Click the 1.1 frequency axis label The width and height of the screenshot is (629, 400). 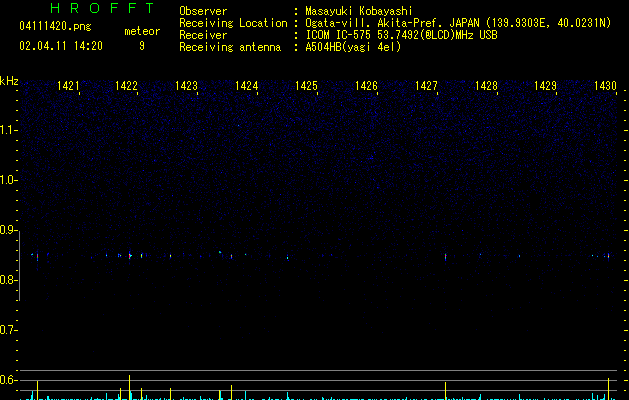[8, 130]
